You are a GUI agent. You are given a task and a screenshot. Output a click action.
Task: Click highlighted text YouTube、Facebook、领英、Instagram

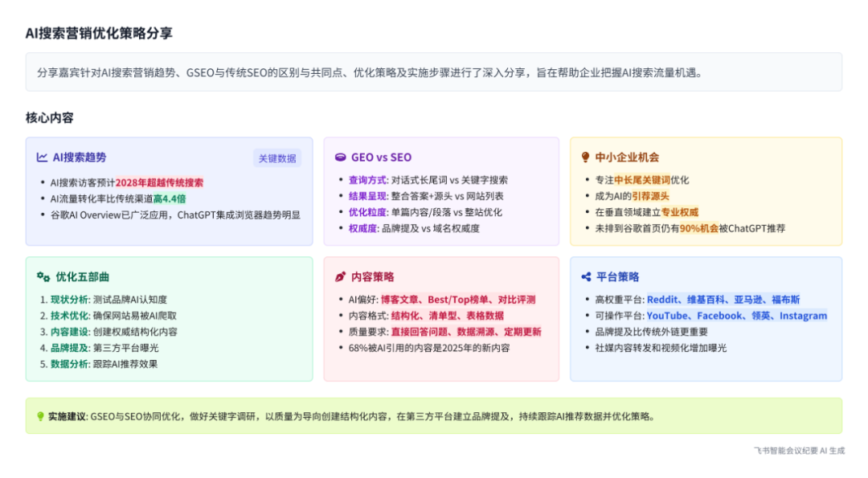tap(737, 316)
